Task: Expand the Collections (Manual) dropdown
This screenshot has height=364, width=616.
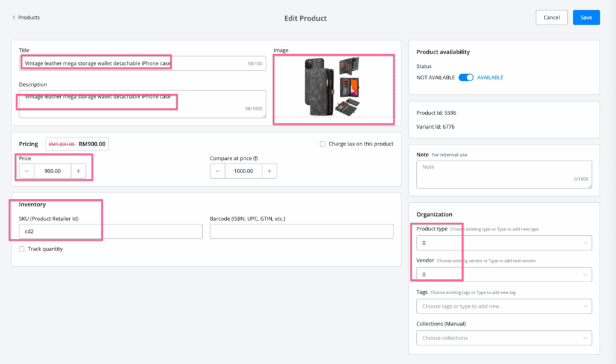Action: 586,338
